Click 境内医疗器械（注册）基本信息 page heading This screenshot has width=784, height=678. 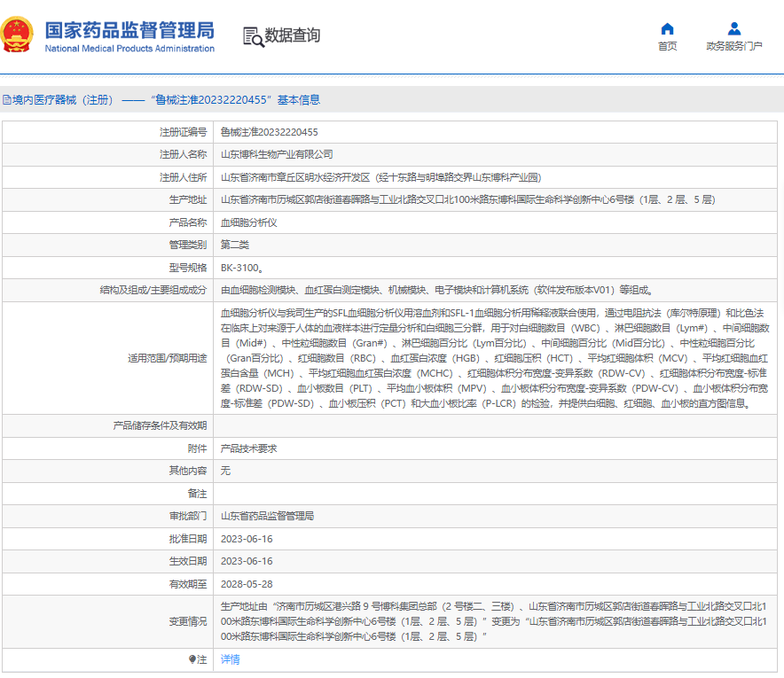point(166,100)
